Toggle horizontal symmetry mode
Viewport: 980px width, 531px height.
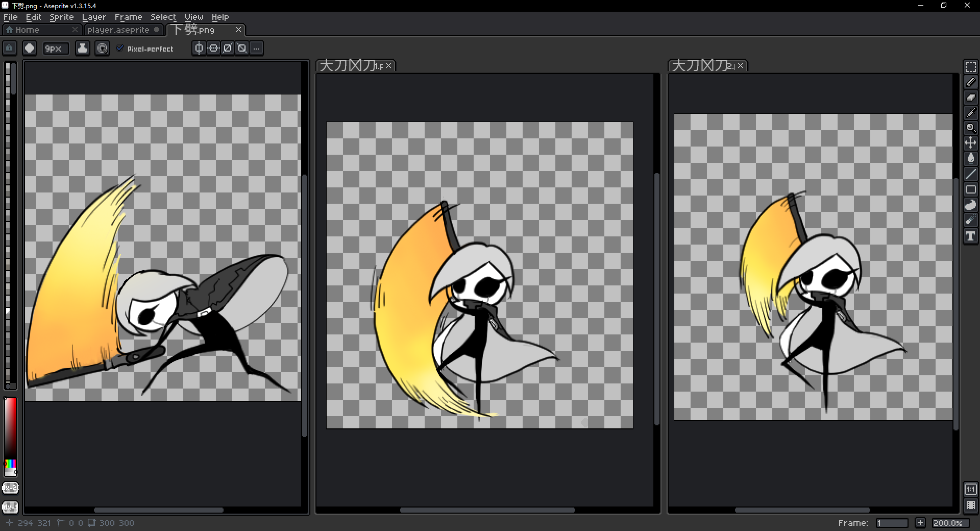(199, 49)
